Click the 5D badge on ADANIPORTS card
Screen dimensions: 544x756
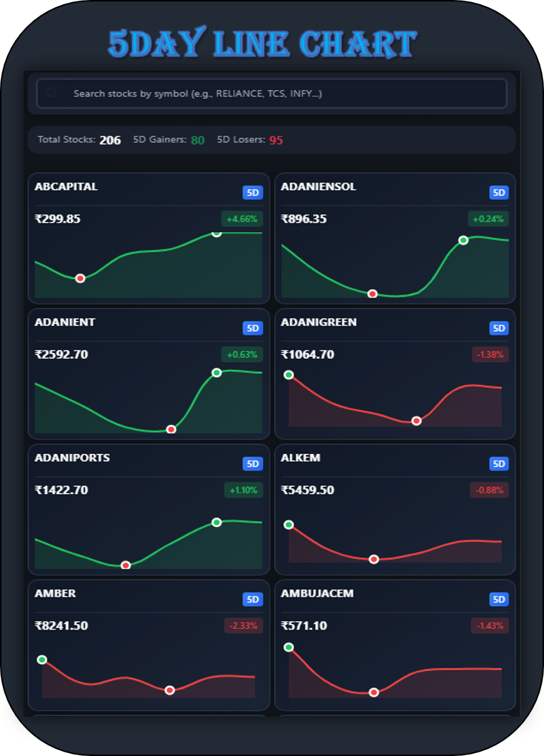(253, 464)
